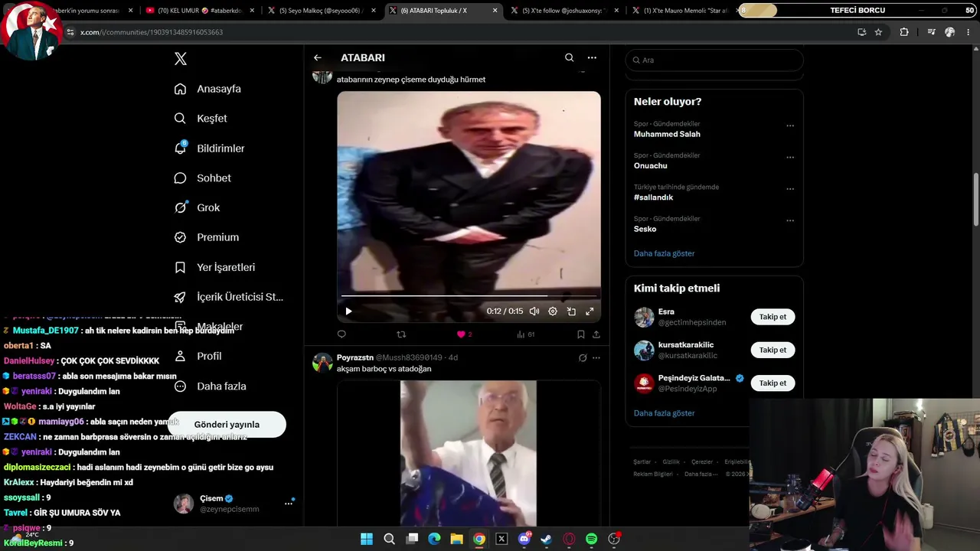980x551 pixels.
Task: Expand the Daha fazla sidebar menu
Action: (x=210, y=386)
